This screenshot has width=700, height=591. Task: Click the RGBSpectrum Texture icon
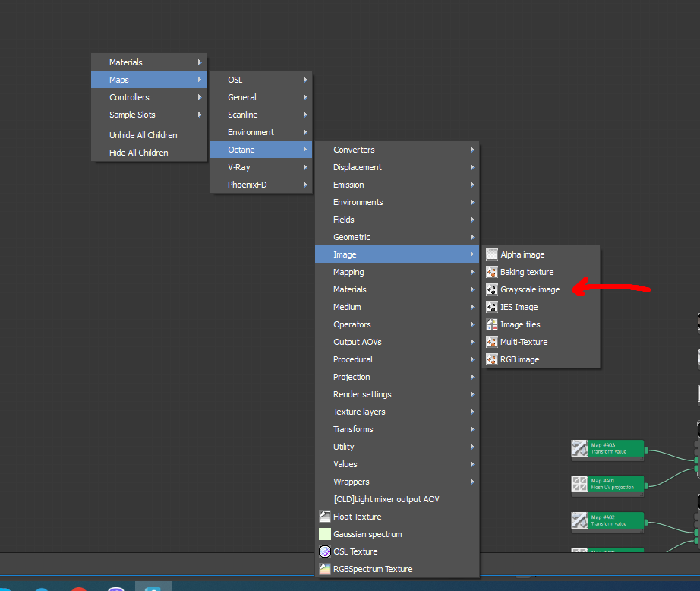[x=324, y=569]
